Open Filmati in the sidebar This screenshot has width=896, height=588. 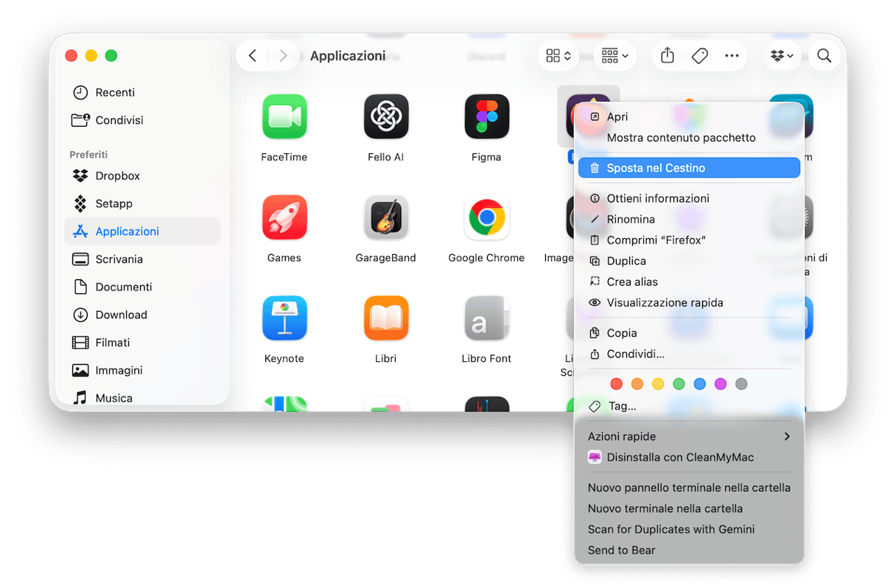pyautogui.click(x=142, y=343)
